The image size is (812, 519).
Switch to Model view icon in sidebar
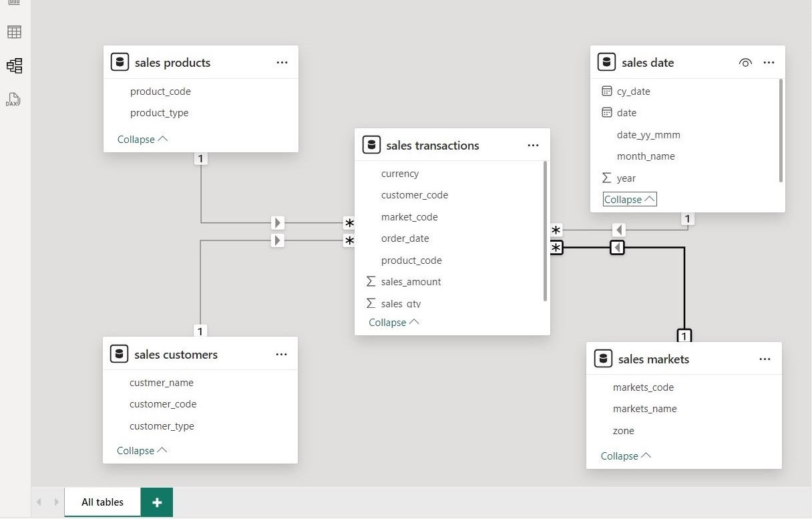[x=14, y=65]
